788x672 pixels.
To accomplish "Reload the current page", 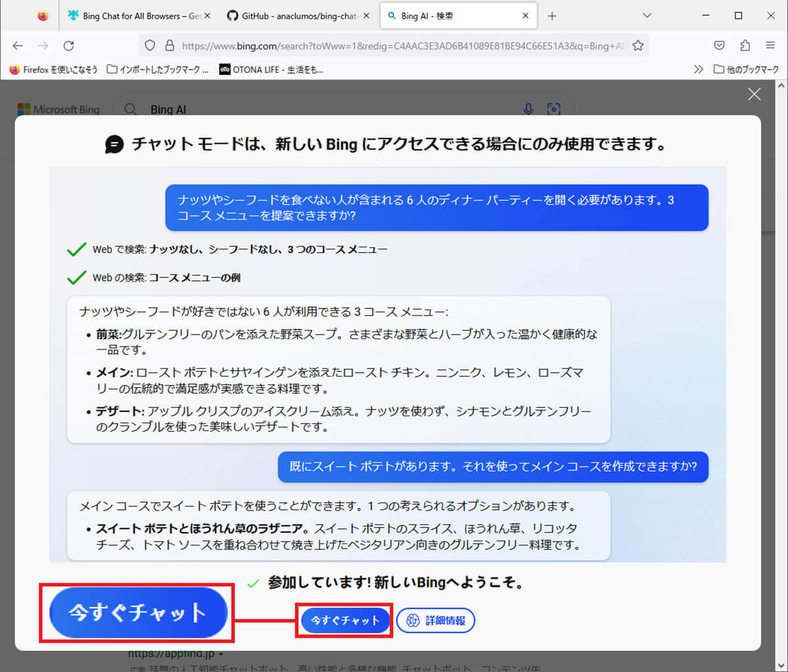I will click(68, 46).
